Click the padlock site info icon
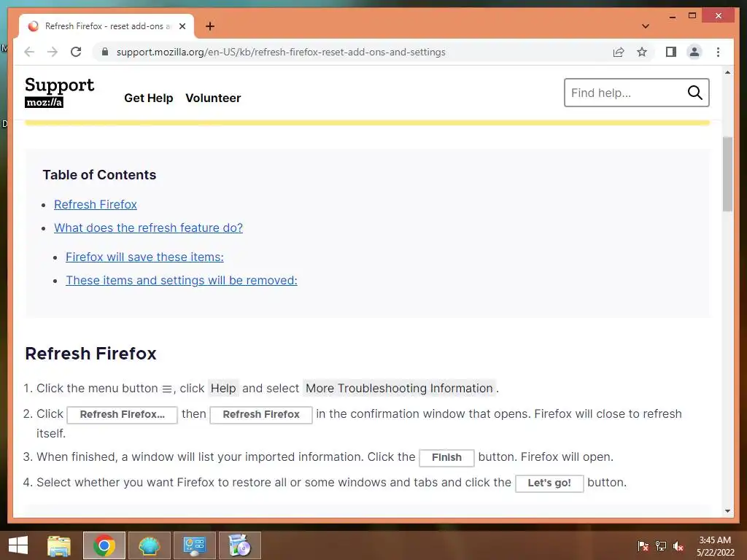This screenshot has height=560, width=747. 105,52
